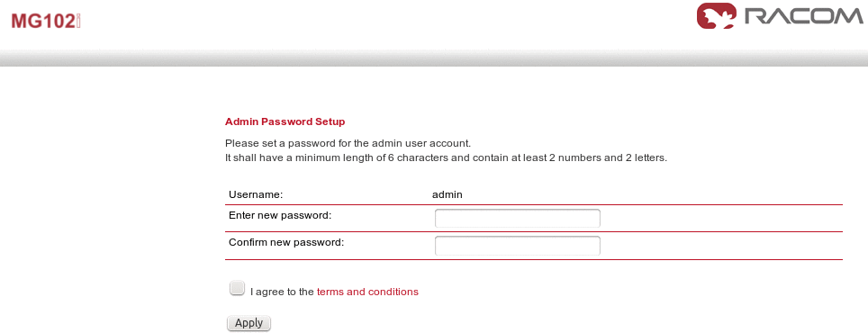Viewport: 868px width, 333px height.
Task: Click the gray header bar below the logos
Action: point(434,58)
